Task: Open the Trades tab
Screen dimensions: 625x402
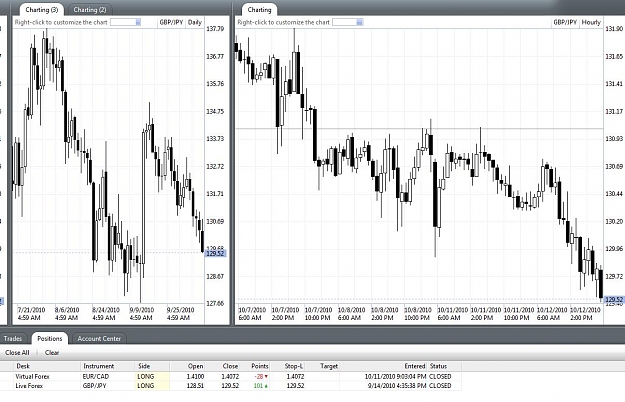Action: point(13,339)
